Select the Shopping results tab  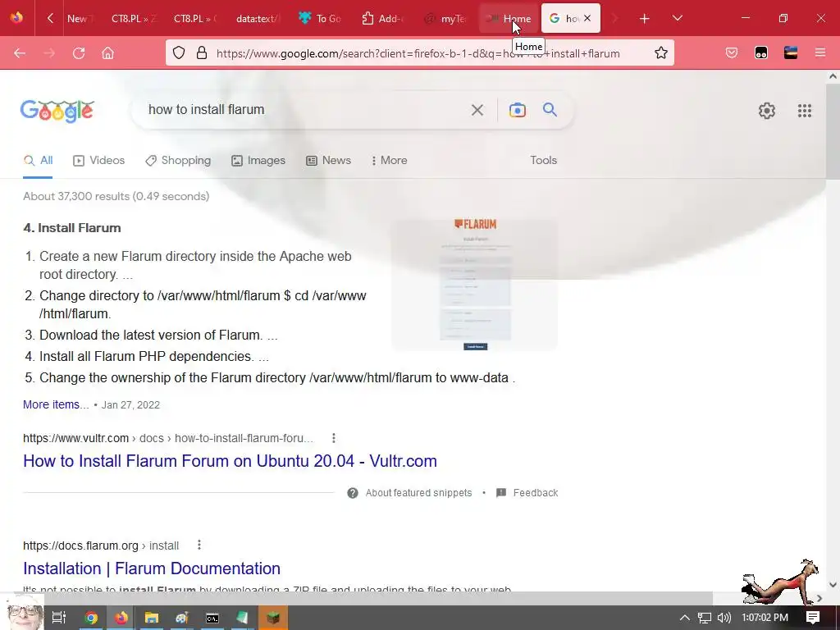178,161
